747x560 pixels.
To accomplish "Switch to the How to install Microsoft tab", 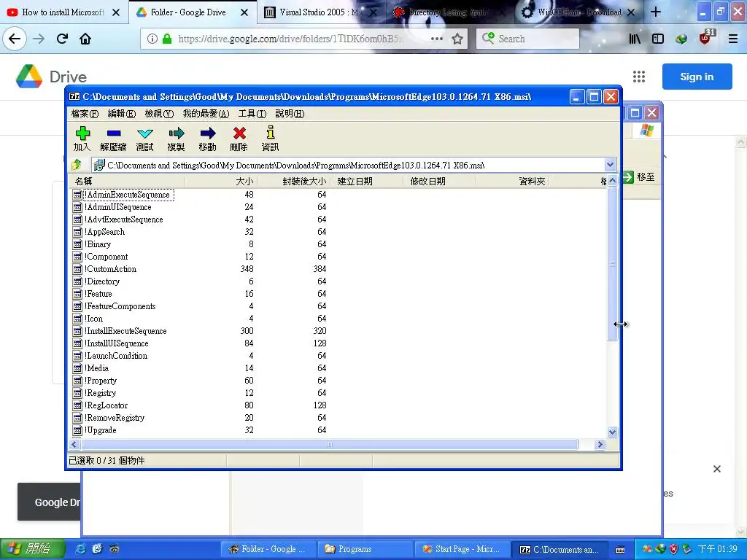I will [64, 12].
